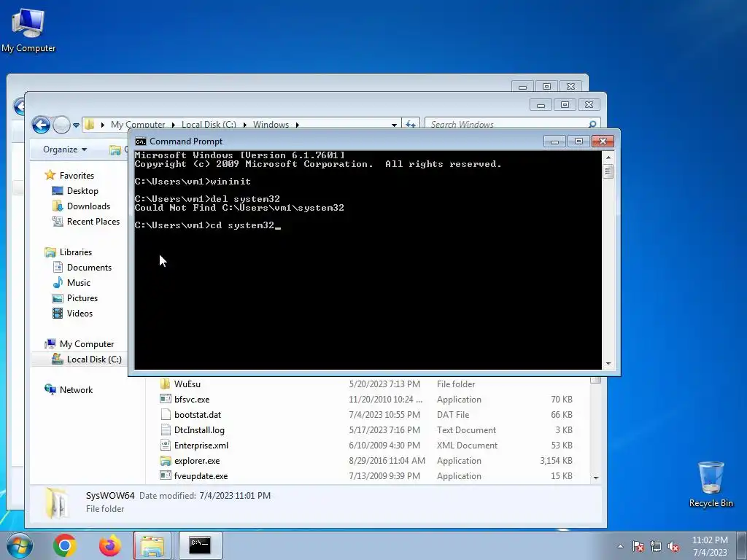The width and height of the screenshot is (747, 560).
Task: Launch Google Chrome from the taskbar
Action: (65, 545)
